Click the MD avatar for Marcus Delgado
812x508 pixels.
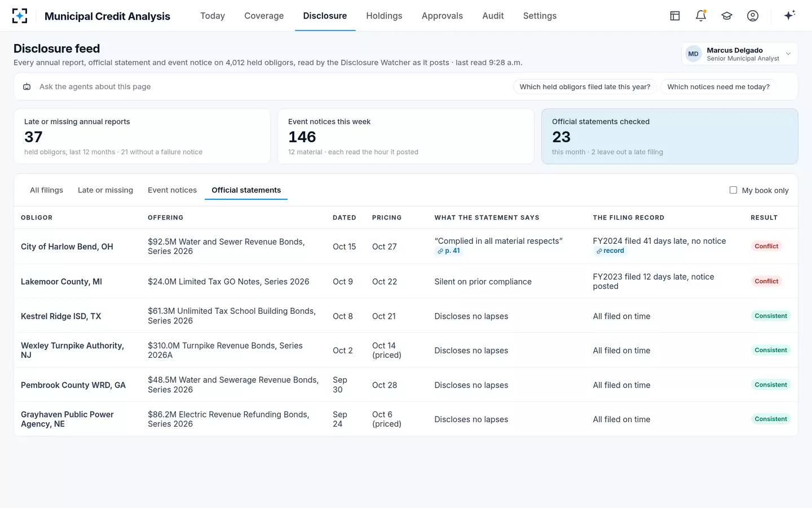[693, 54]
